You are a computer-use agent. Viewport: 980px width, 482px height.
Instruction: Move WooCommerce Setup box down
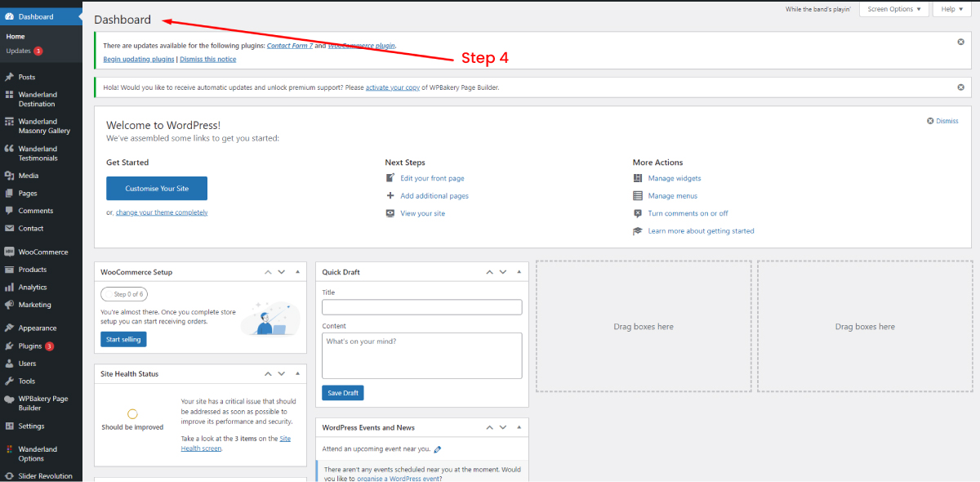pyautogui.click(x=282, y=272)
